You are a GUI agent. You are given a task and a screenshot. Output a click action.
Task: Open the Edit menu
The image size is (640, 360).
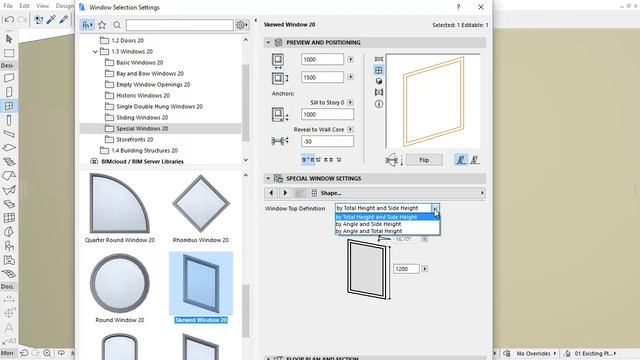coord(24,6)
